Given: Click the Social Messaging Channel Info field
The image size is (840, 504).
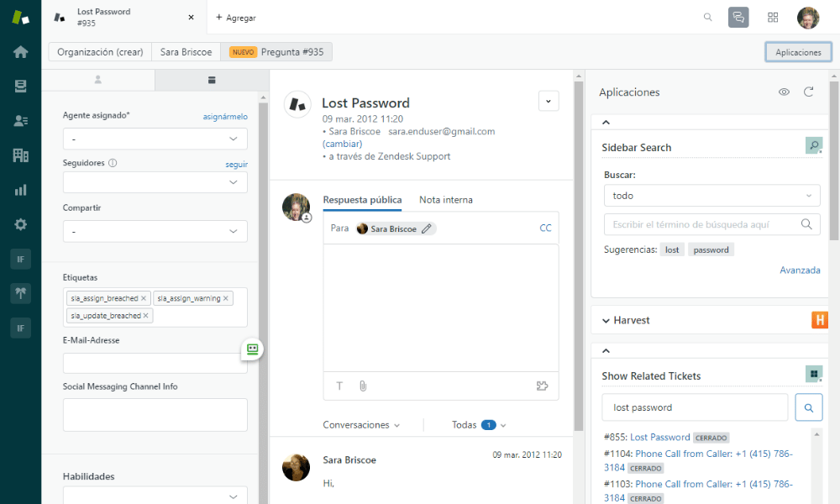Looking at the screenshot, I should (x=155, y=415).
